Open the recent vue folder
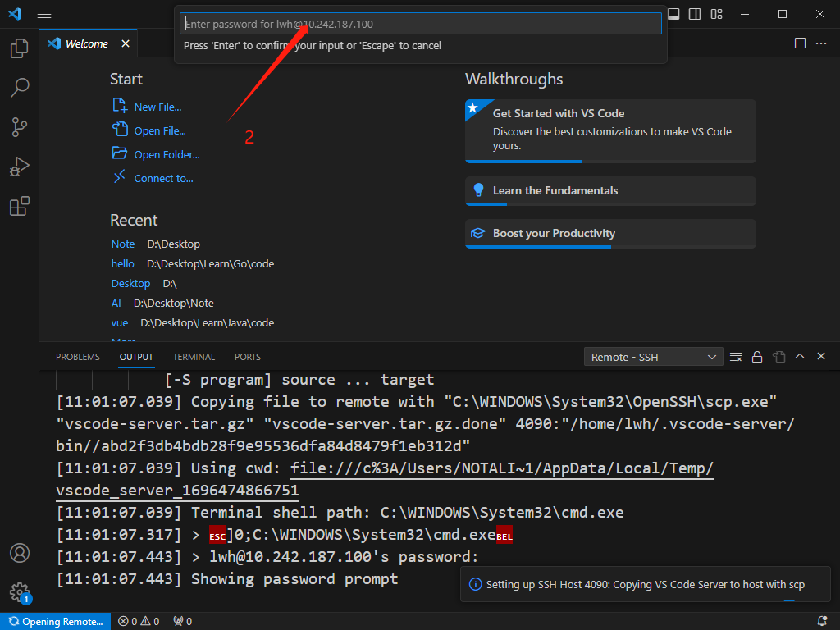Viewport: 840px width, 630px height. coord(120,323)
